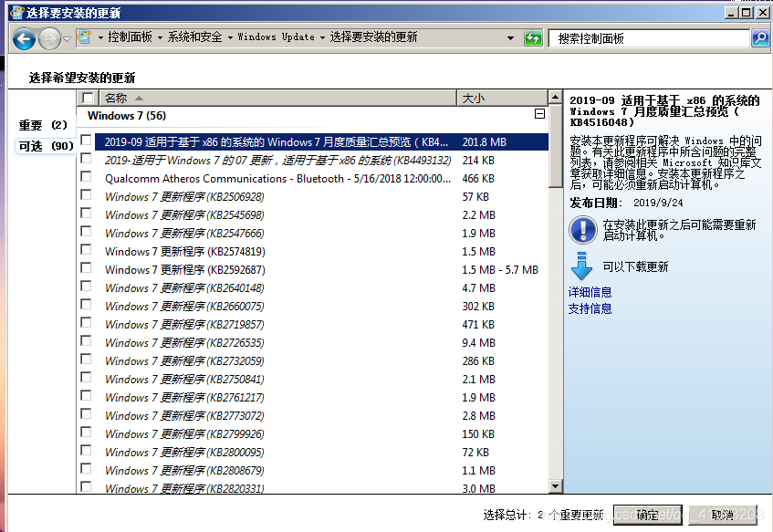773x532 pixels.
Task: Open address bar history dropdown arrow
Action: coord(510,38)
